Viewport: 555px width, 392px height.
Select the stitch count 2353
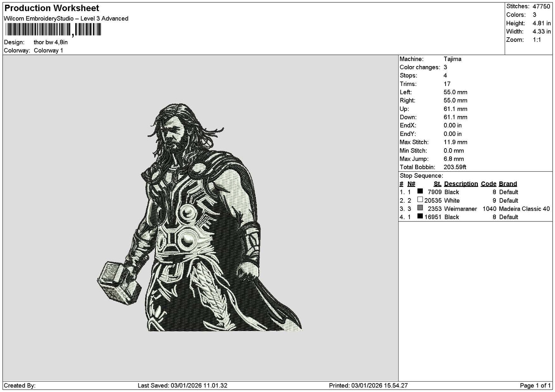click(x=435, y=209)
